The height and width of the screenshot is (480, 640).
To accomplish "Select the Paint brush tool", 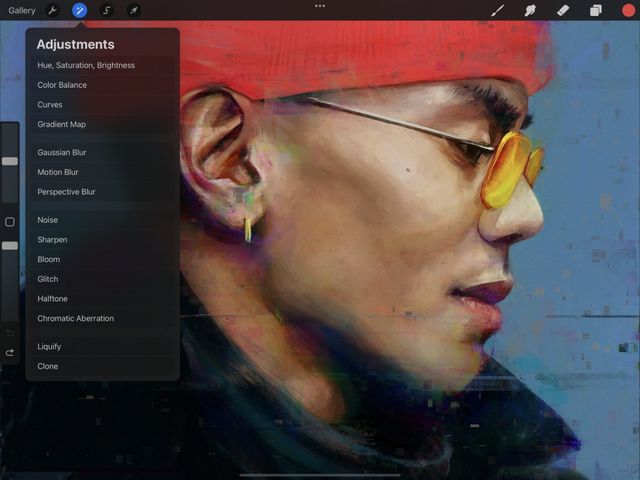I will tap(497, 10).
